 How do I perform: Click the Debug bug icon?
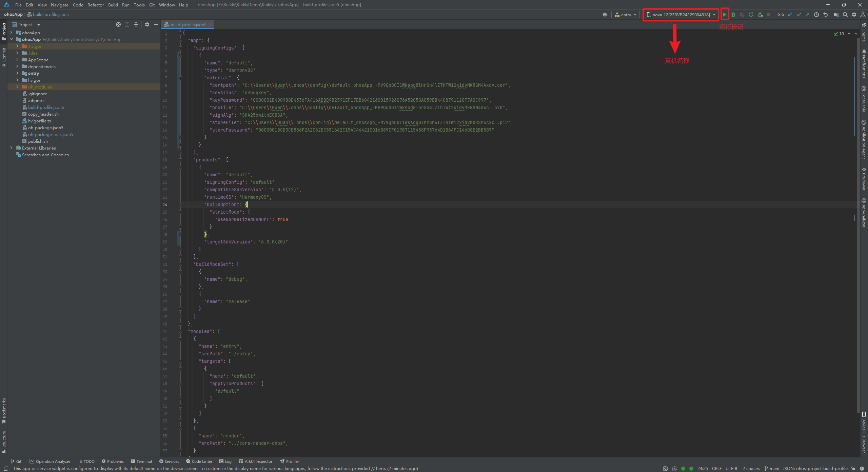pos(733,15)
